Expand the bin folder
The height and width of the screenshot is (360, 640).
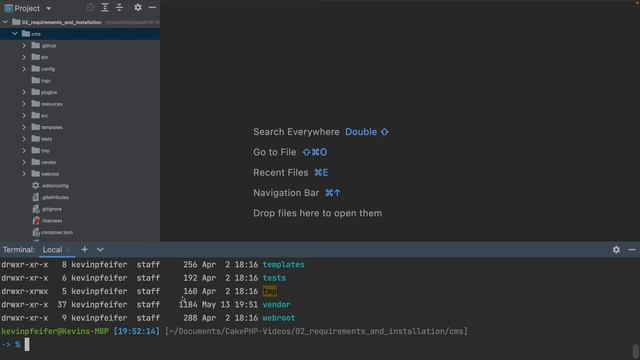(x=24, y=57)
